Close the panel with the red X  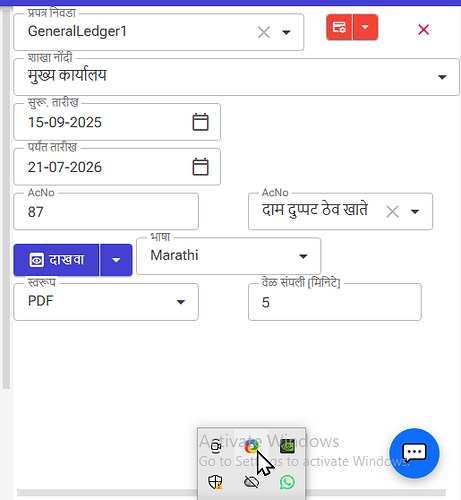pyautogui.click(x=423, y=30)
